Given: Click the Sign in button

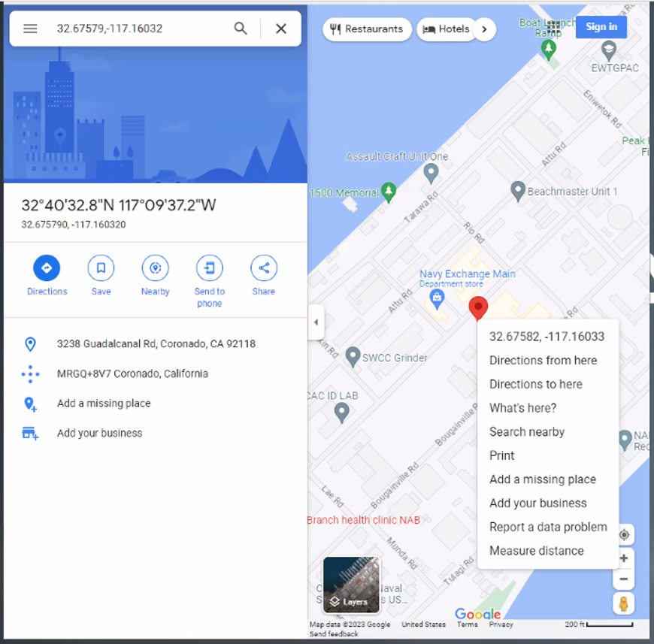Looking at the screenshot, I should tap(601, 27).
